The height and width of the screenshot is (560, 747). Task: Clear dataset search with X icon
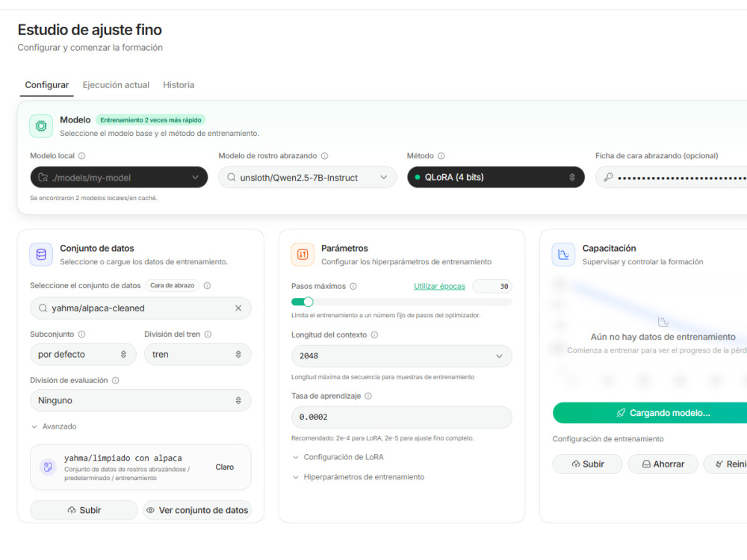[238, 308]
